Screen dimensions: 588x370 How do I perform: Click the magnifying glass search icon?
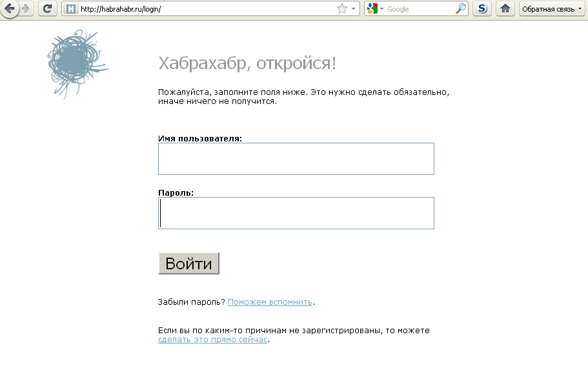[461, 8]
